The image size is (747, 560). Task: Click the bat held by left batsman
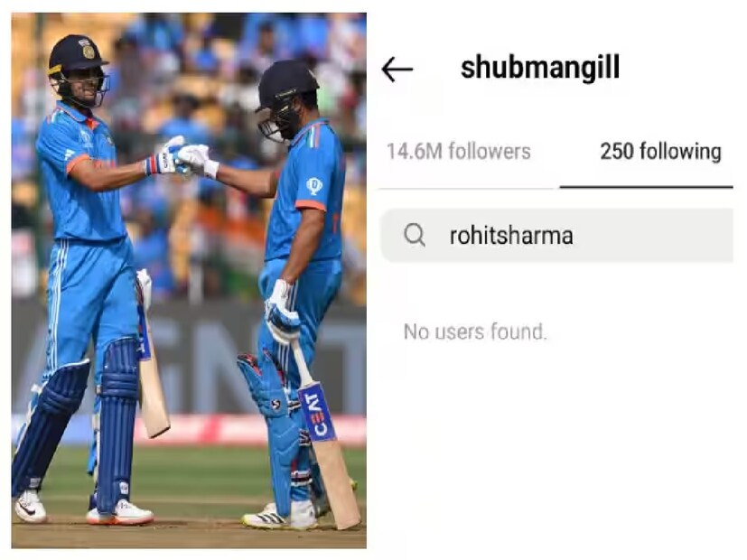(152, 356)
